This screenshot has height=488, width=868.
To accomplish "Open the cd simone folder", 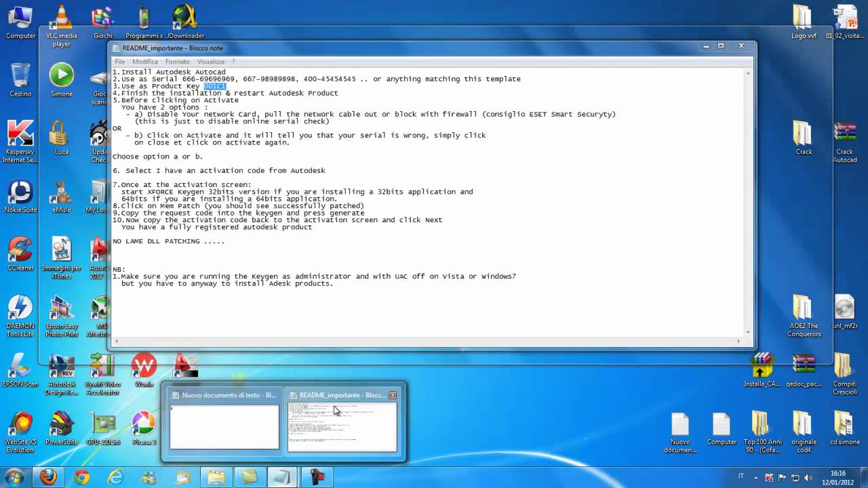I will pos(845,429).
